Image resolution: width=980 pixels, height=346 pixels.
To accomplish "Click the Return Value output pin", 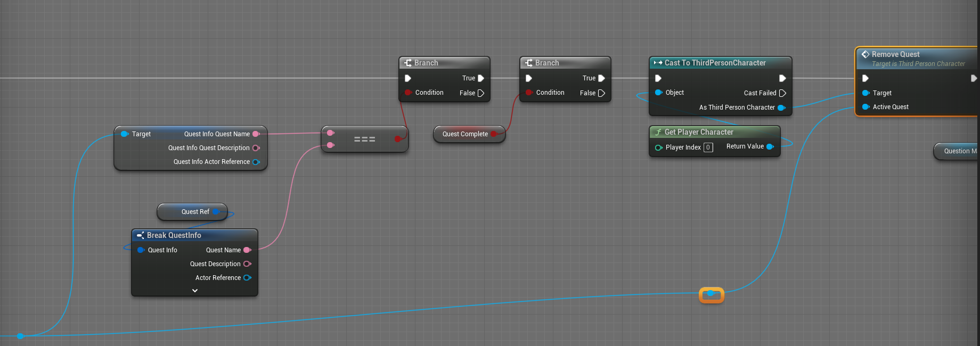I will point(770,146).
